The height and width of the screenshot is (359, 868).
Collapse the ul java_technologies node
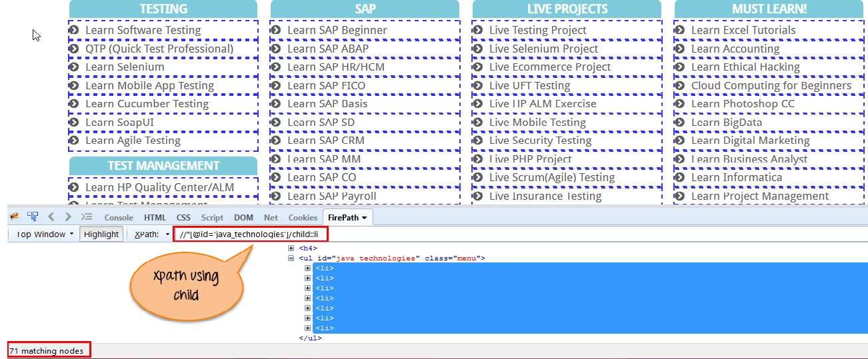click(291, 258)
